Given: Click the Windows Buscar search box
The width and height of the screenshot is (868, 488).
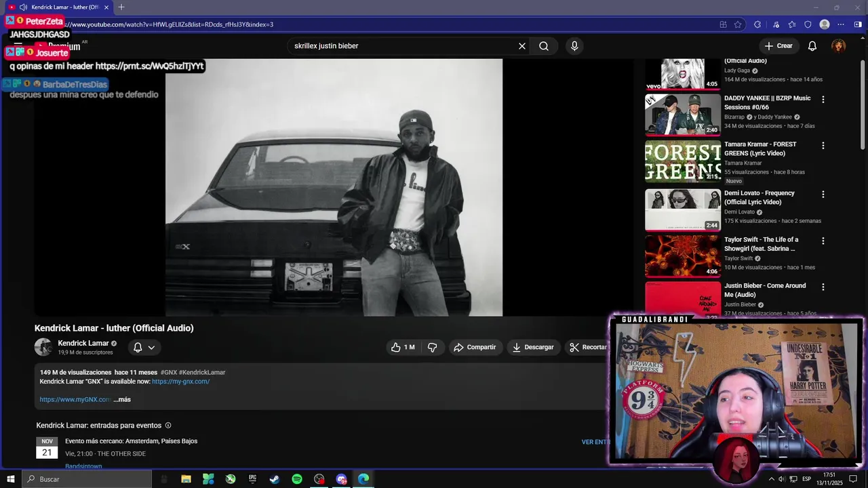Looking at the screenshot, I should point(87,479).
